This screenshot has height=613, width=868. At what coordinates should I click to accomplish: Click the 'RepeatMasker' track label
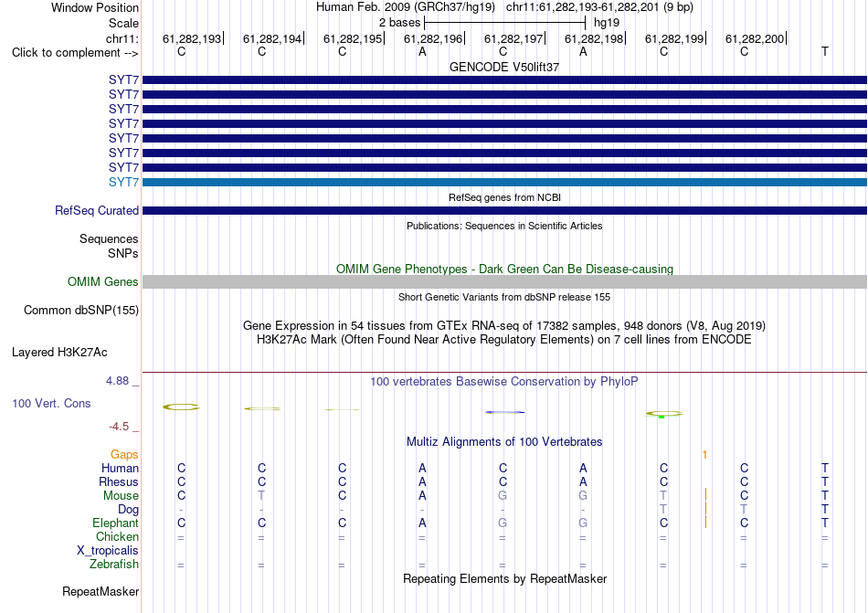(x=101, y=592)
